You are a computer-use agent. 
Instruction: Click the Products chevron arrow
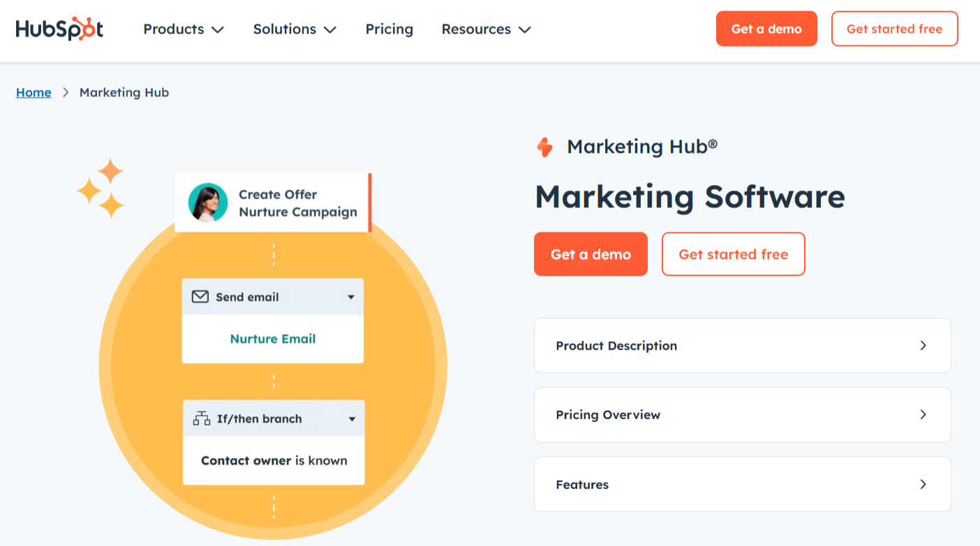(x=218, y=30)
